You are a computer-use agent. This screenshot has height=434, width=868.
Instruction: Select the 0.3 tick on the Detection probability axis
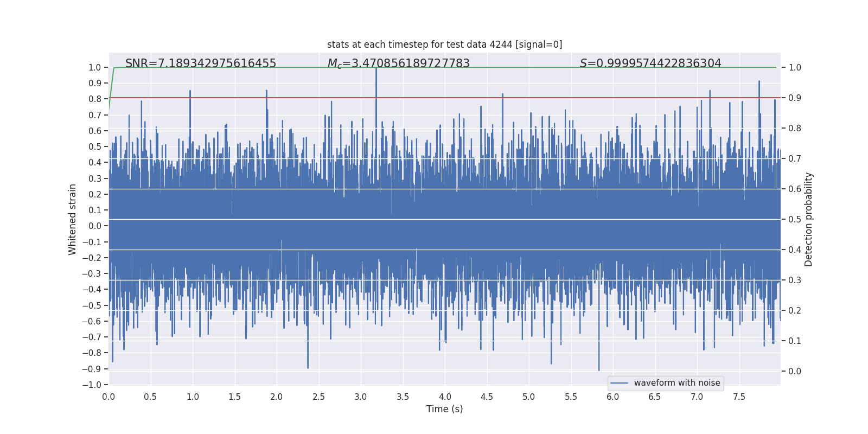(795, 280)
